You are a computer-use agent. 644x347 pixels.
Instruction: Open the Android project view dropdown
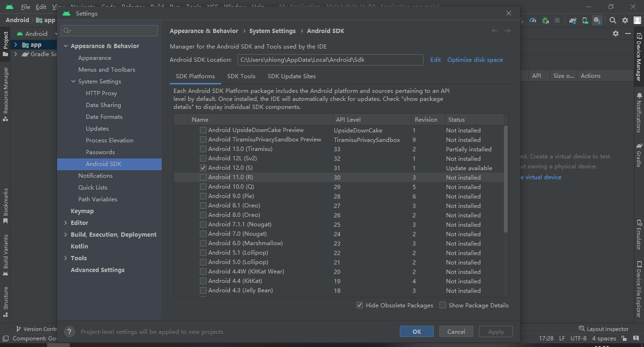37,33
